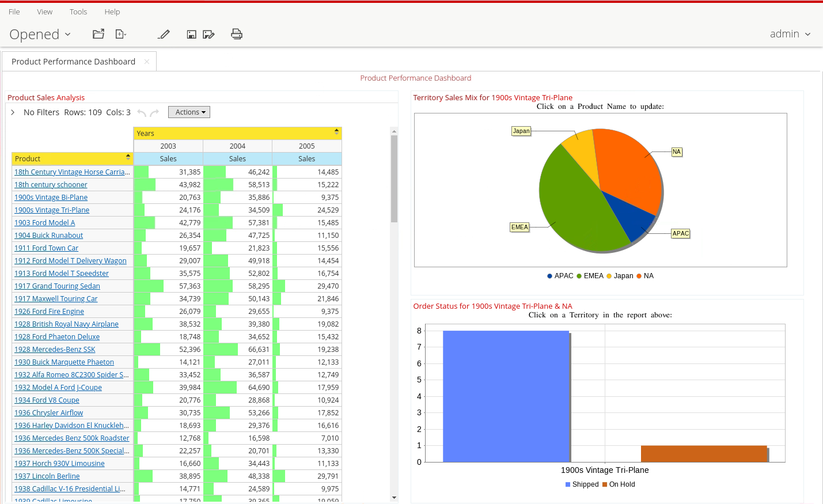This screenshot has height=504, width=823.
Task: Open the Actions dropdown
Action: tap(189, 112)
